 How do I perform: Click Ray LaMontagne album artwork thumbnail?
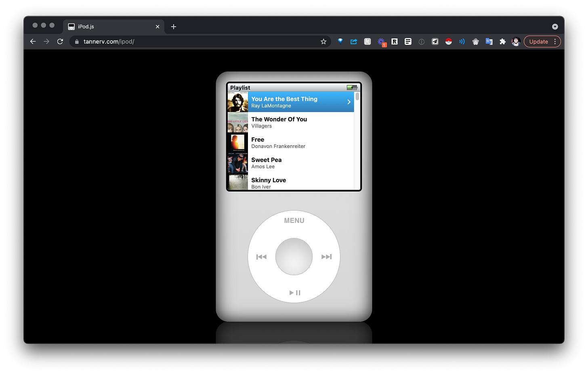pyautogui.click(x=238, y=102)
